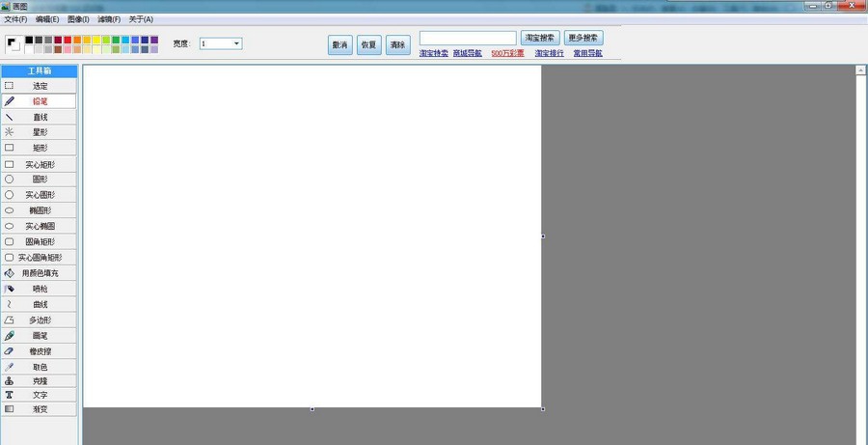
Task: Open the 编辑(E) menu
Action: (47, 19)
